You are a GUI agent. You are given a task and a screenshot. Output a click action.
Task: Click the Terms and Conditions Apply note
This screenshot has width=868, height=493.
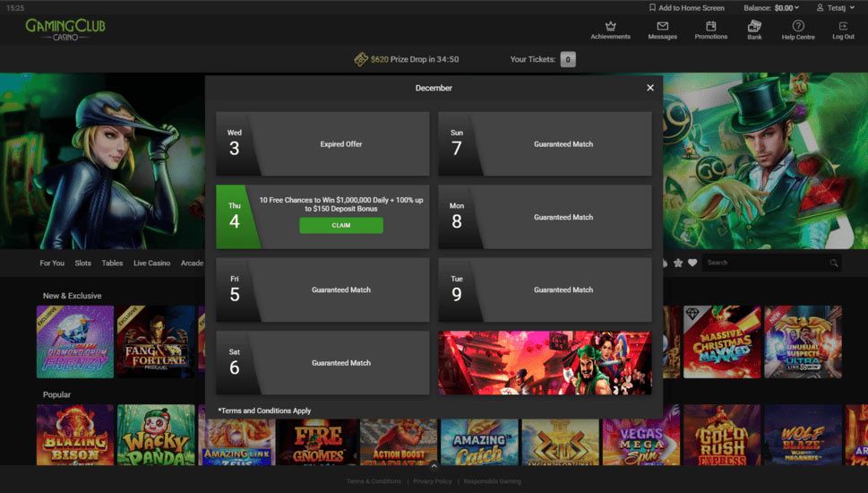click(264, 411)
